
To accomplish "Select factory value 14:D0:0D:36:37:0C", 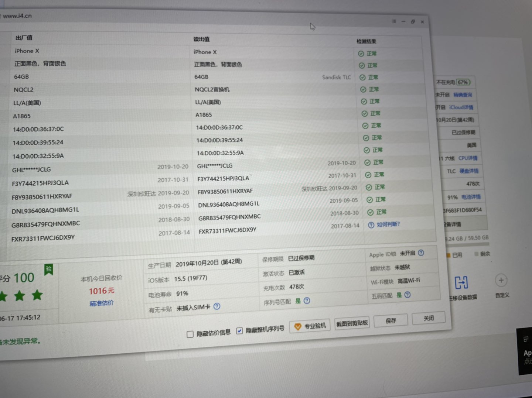I will [38, 129].
